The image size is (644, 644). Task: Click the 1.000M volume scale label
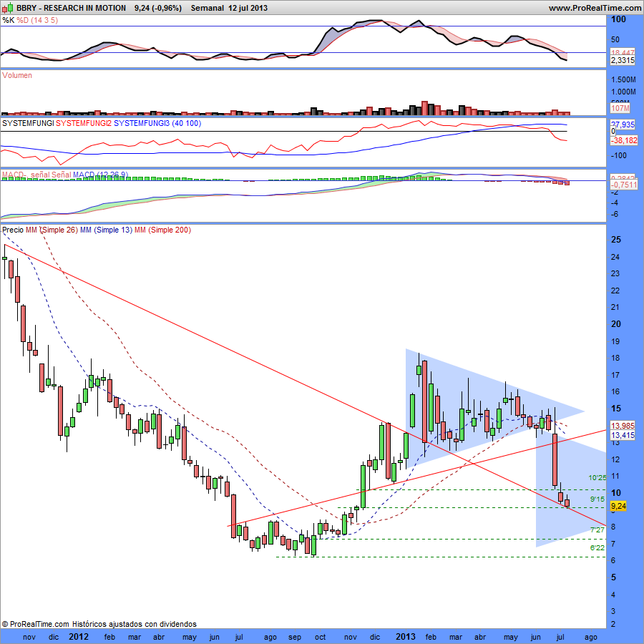point(623,92)
